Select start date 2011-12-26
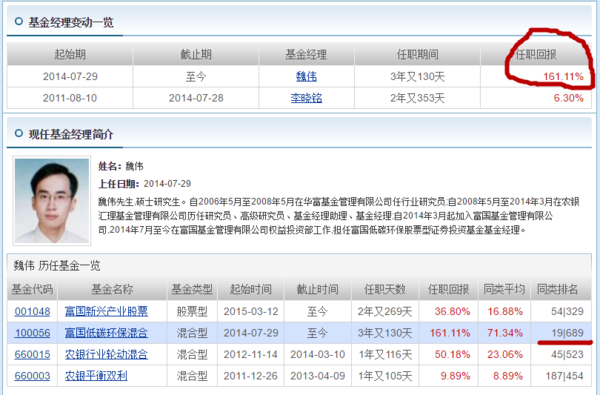This screenshot has height=395, width=600. [x=251, y=376]
